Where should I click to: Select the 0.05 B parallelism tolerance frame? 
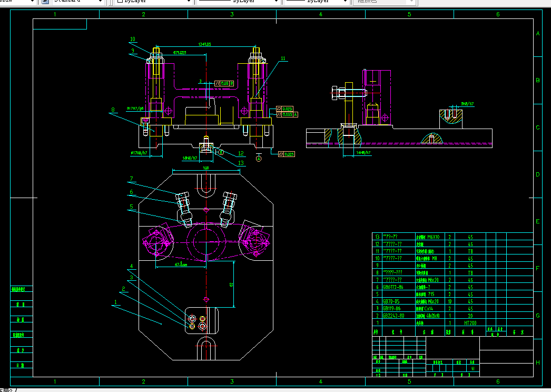click(x=224, y=84)
